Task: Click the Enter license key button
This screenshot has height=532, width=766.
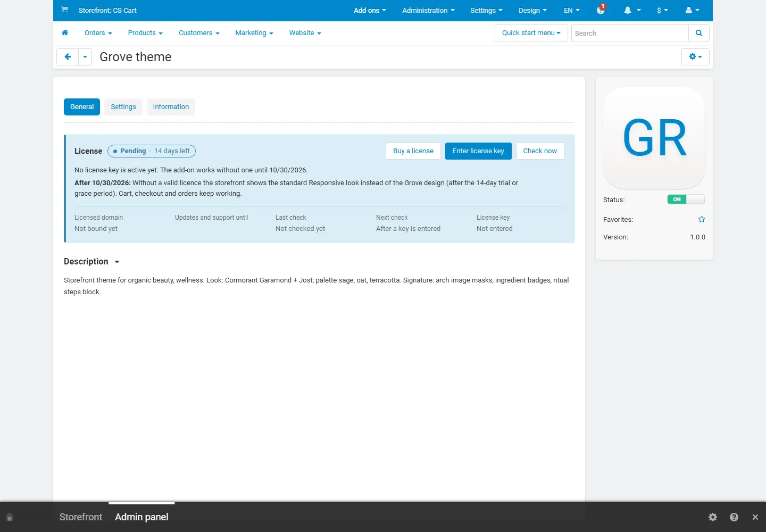Action: (x=478, y=151)
